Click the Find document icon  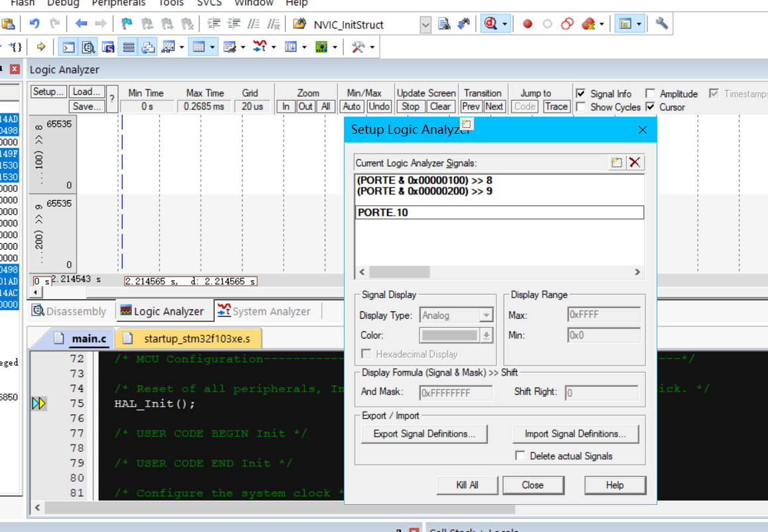[444, 23]
